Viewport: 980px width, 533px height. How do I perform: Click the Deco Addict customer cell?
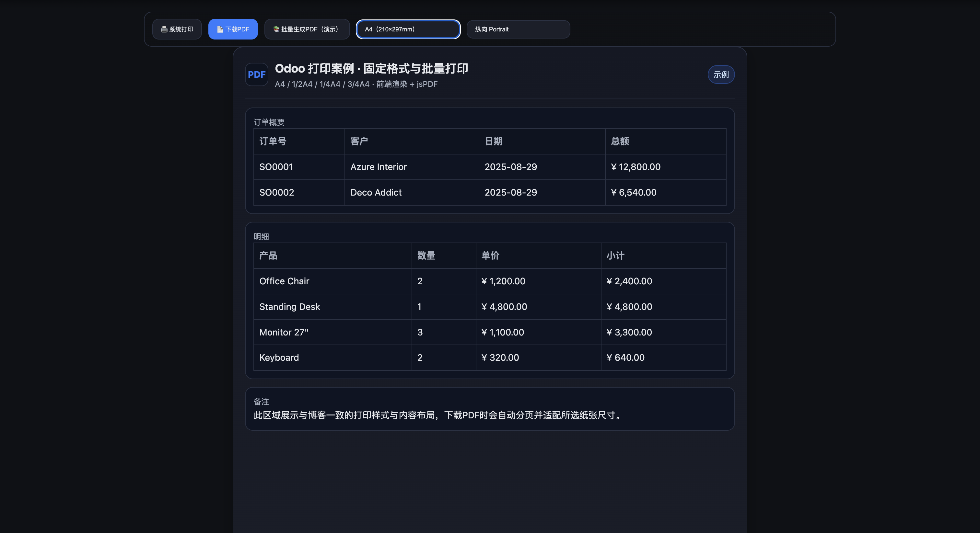pos(376,192)
